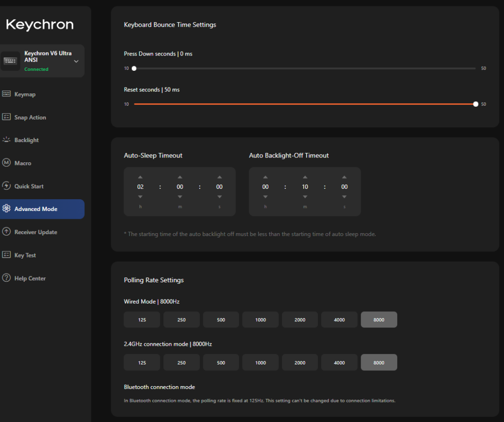Select 8000 for Wired Mode polling rate

pos(379,320)
